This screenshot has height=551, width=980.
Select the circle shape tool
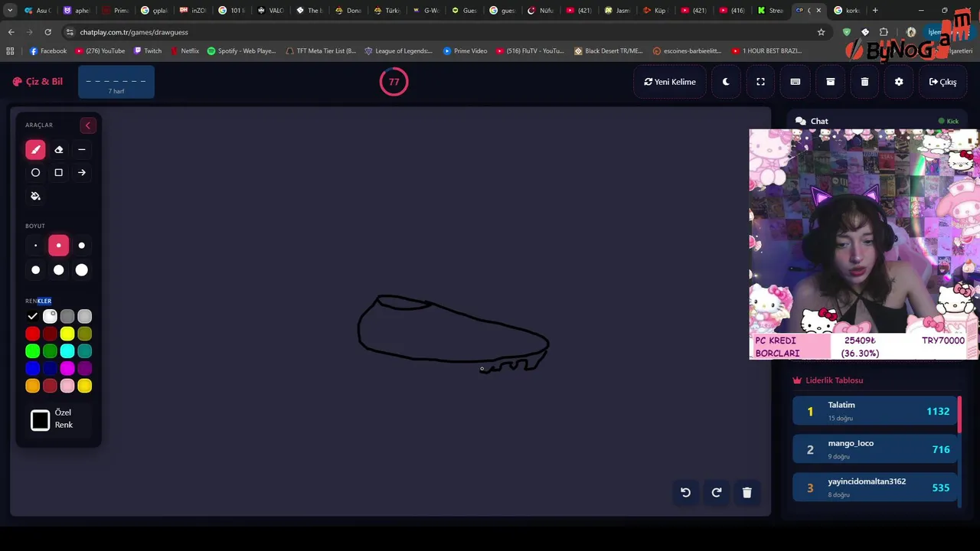35,173
